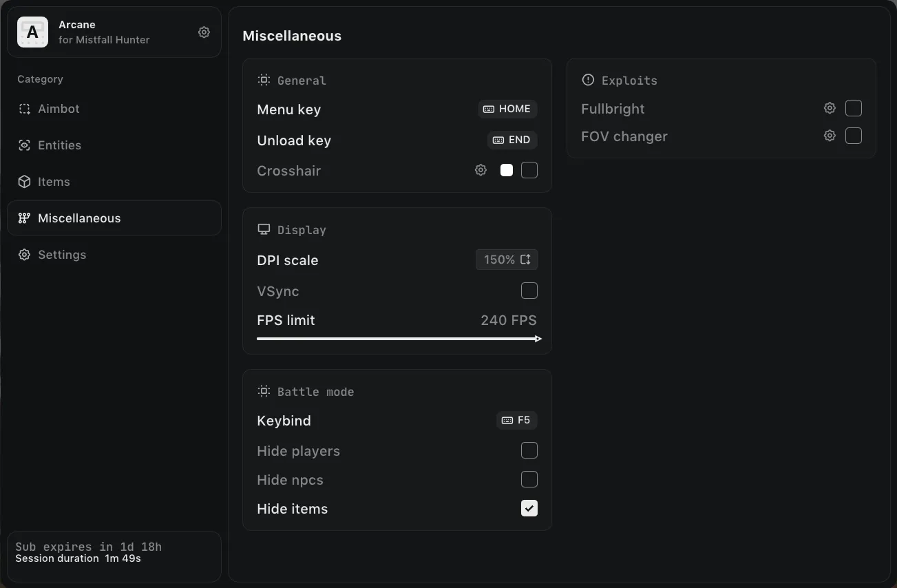897x588 pixels.
Task: Switch to Items category
Action: coord(114,182)
